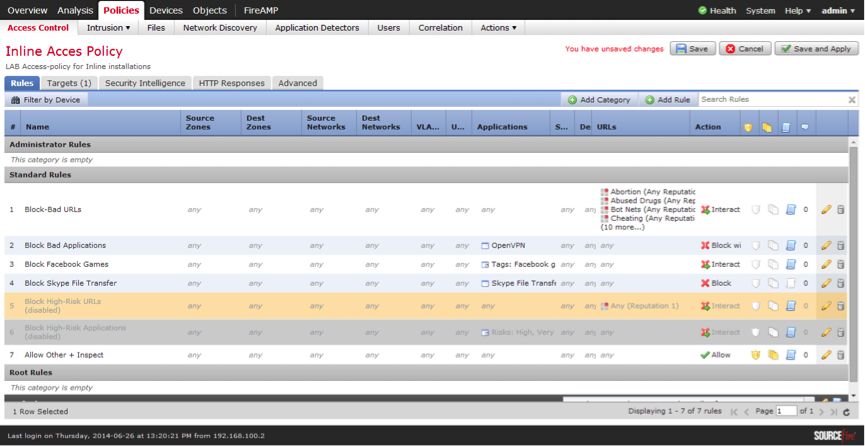The height and width of the screenshot is (446, 865).
Task: Click the Add Category button
Action: 599,100
